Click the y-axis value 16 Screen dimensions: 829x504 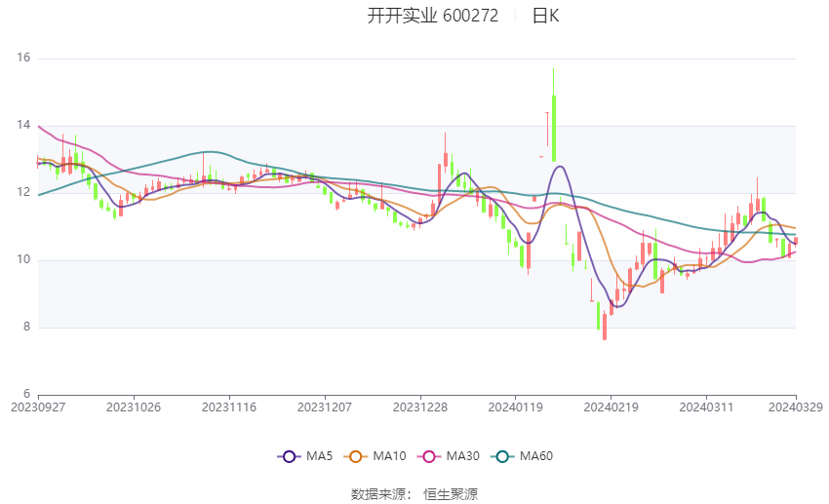(x=23, y=58)
